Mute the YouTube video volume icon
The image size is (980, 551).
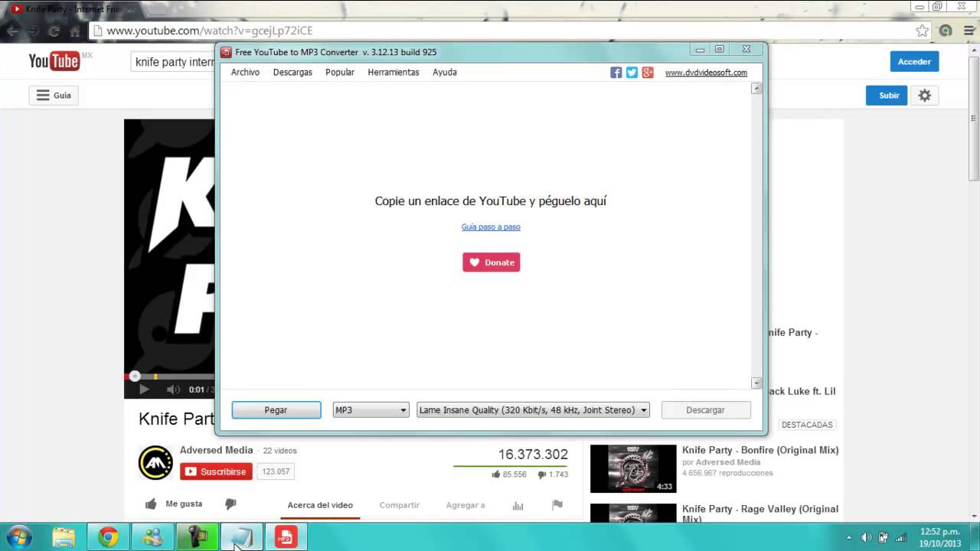pos(174,390)
